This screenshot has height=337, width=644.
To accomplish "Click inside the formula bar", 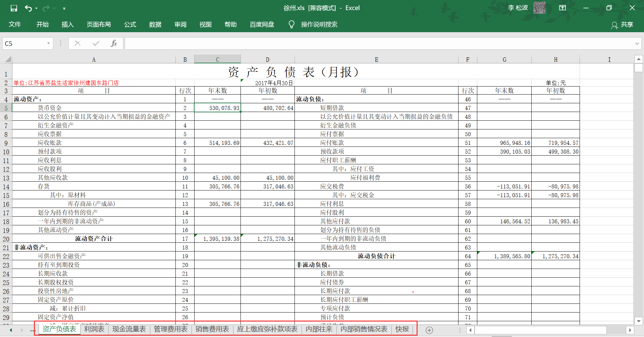I will 379,44.
